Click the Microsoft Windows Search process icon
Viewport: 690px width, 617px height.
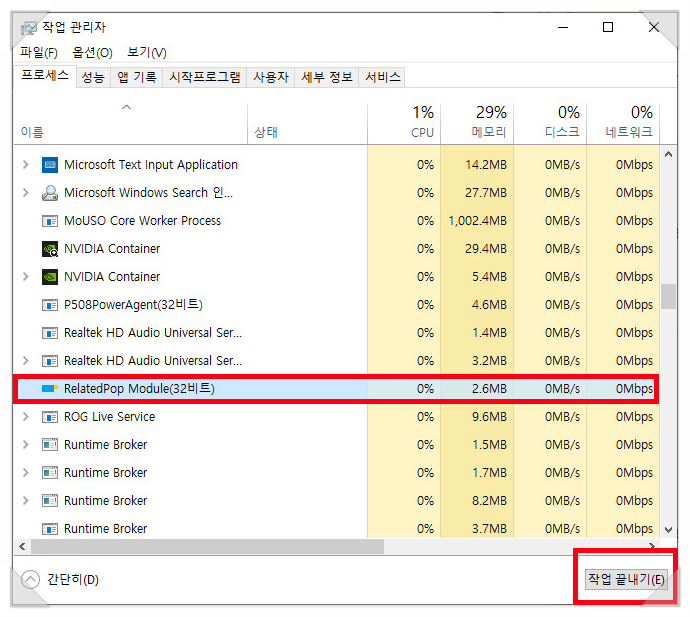[x=50, y=193]
